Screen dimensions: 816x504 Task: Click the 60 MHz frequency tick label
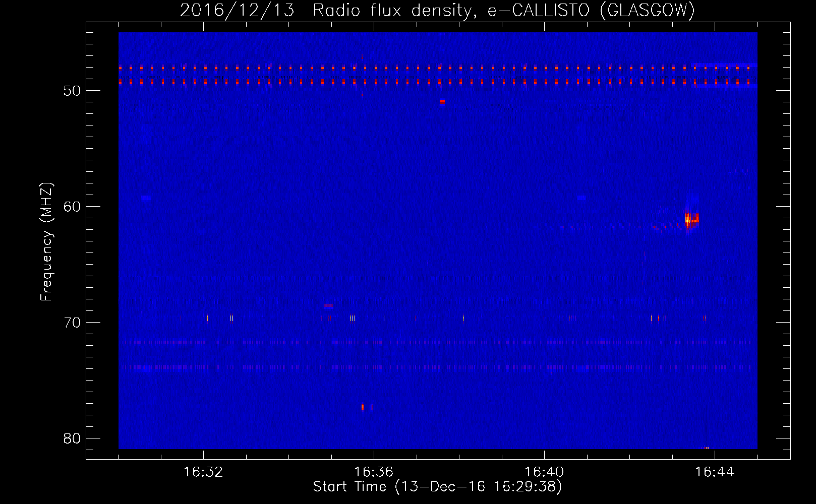tap(73, 207)
